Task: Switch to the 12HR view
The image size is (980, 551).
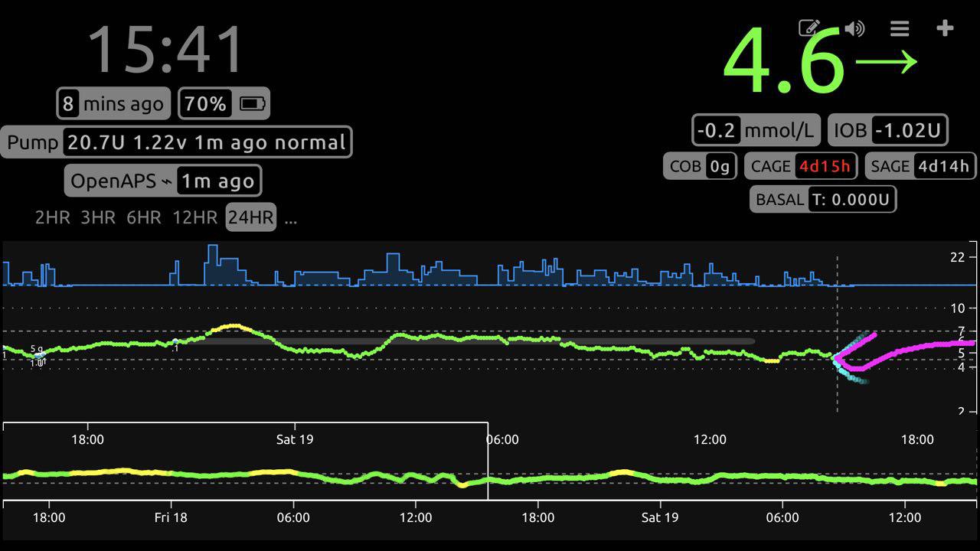Action: pos(194,217)
